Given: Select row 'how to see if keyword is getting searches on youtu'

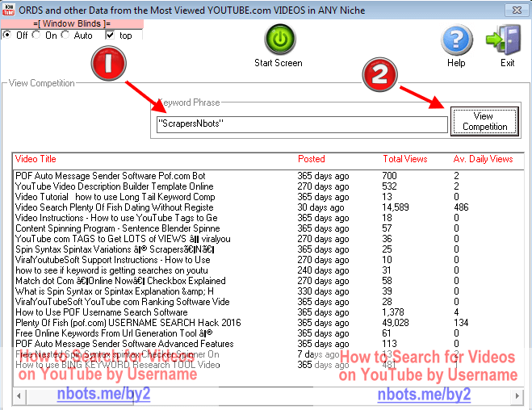Looking at the screenshot, I should click(x=268, y=270).
